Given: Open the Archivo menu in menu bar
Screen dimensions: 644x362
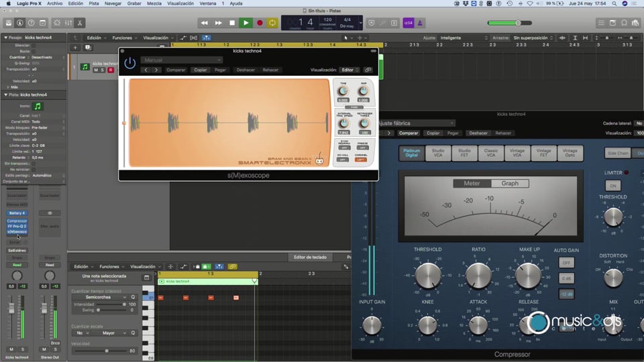Looking at the screenshot, I should [54, 3].
